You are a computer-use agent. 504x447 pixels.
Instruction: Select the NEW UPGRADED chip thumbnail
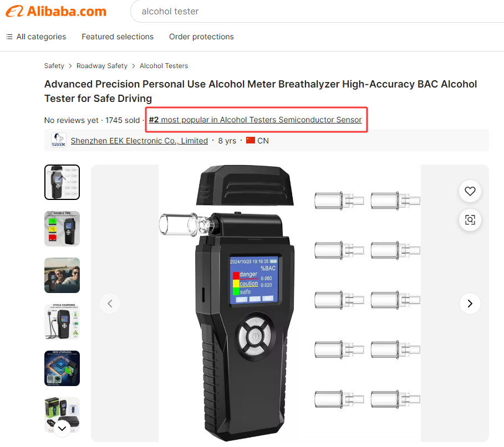click(x=62, y=368)
